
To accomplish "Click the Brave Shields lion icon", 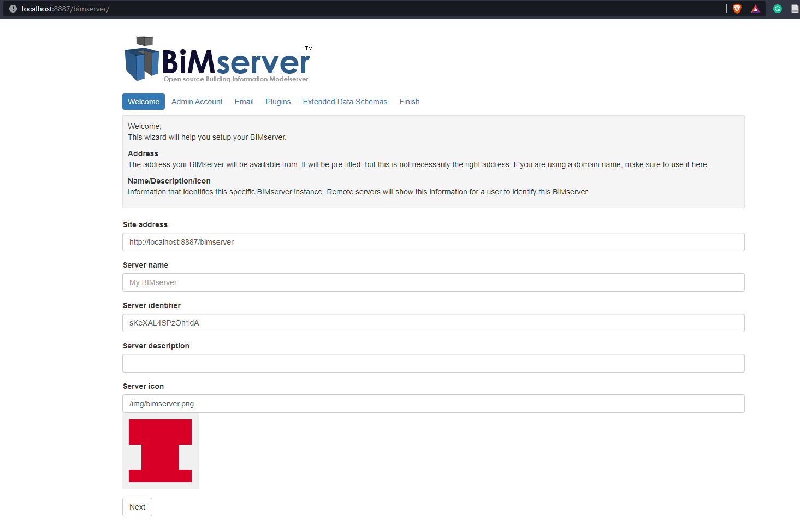I will coord(737,9).
